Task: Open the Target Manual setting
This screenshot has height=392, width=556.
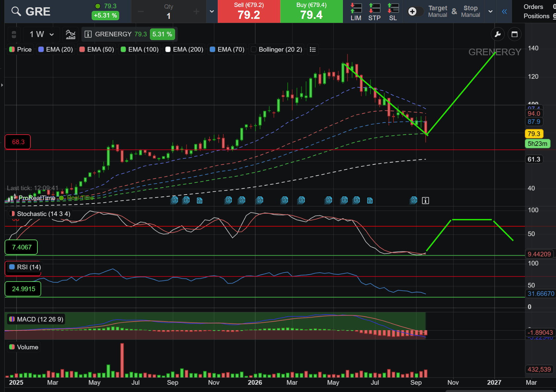Action: point(438,12)
